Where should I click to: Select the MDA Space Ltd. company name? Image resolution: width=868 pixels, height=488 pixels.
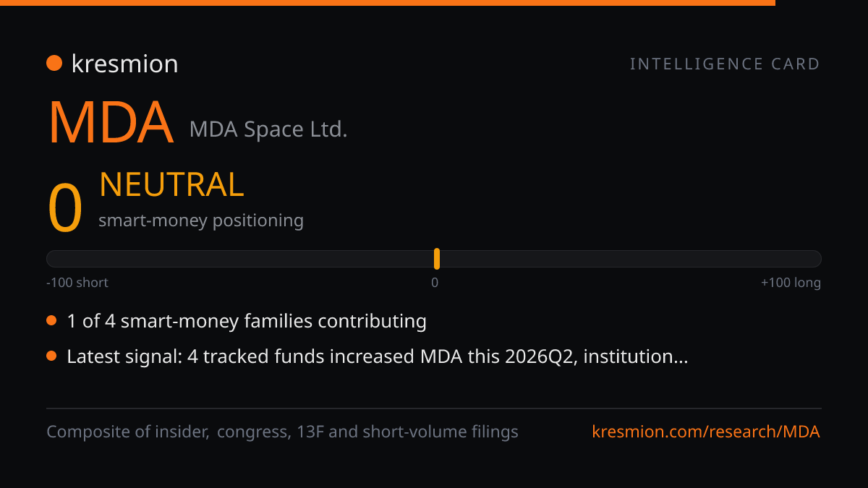coord(268,130)
